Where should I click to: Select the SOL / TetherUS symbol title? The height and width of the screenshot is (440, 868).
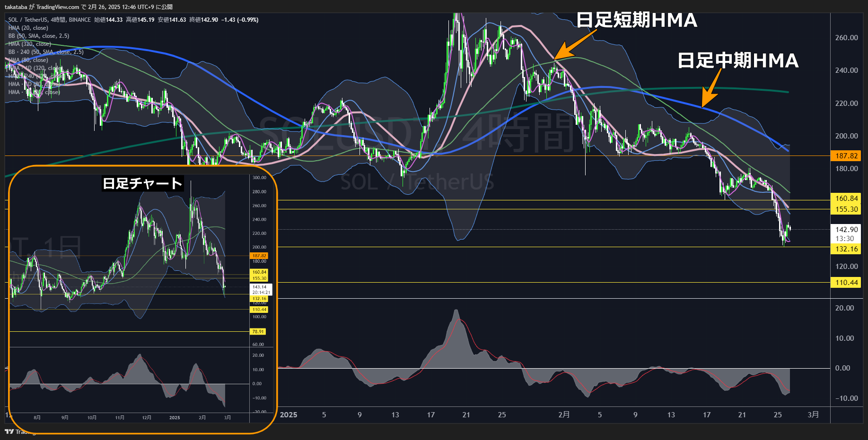tap(28, 20)
